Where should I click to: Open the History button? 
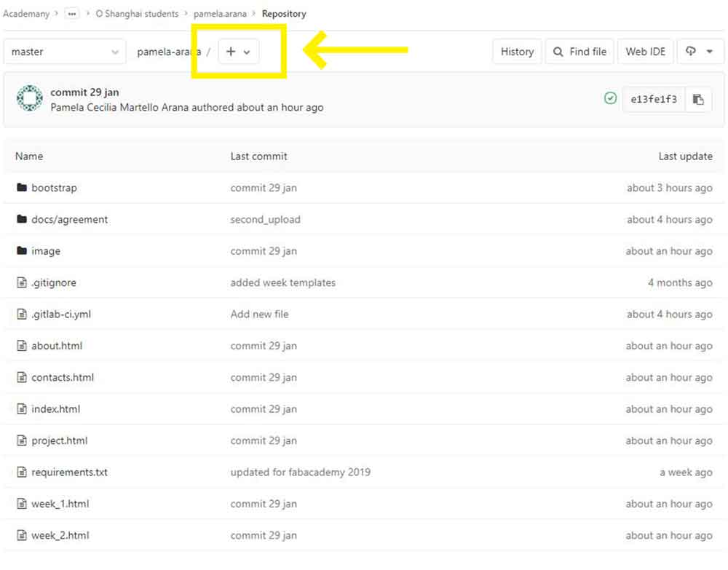(x=517, y=52)
